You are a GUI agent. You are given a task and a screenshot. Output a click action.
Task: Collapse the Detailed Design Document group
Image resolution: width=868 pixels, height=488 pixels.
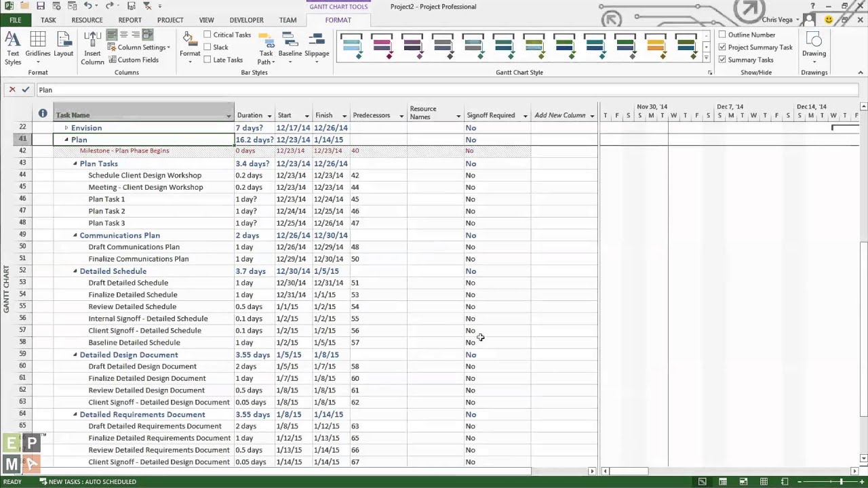click(x=75, y=354)
